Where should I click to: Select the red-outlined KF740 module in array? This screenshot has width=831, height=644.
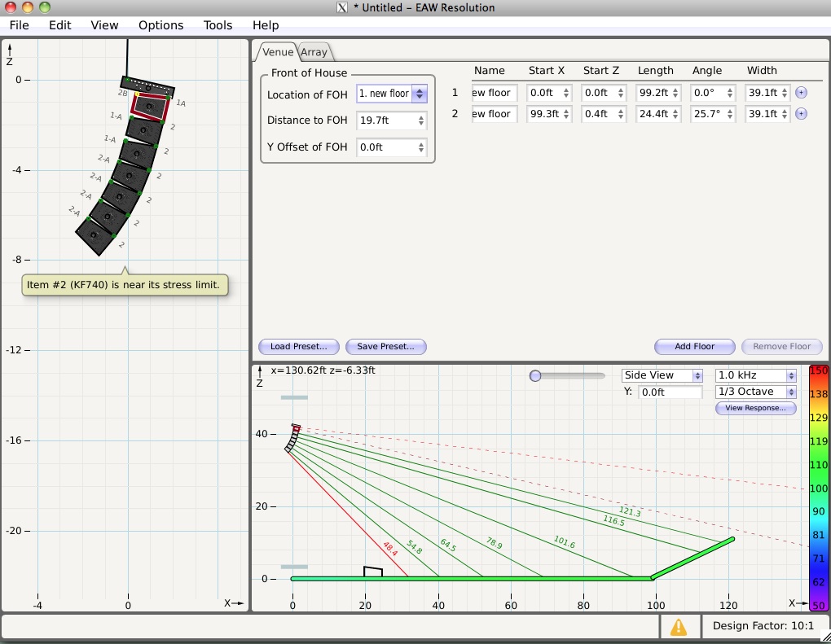150,105
